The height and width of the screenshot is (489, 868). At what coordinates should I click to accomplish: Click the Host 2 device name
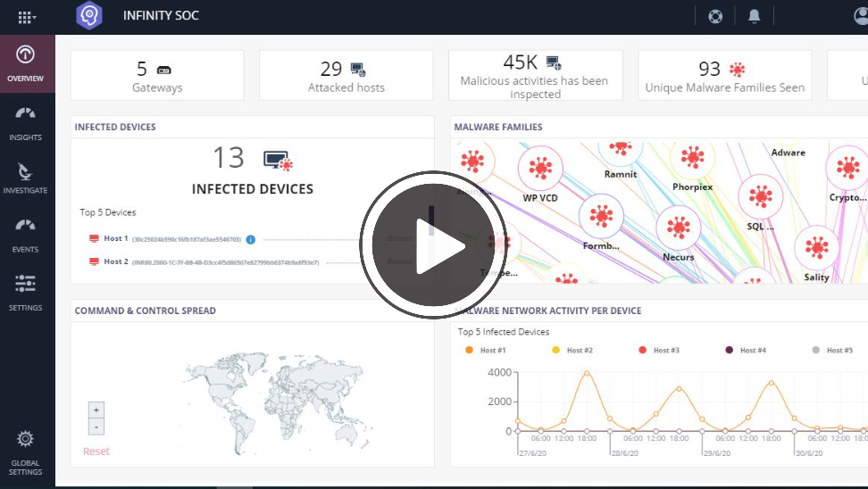pos(116,261)
